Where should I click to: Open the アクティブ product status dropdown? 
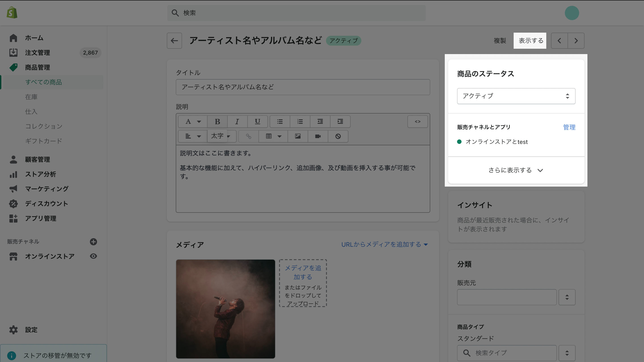point(516,96)
